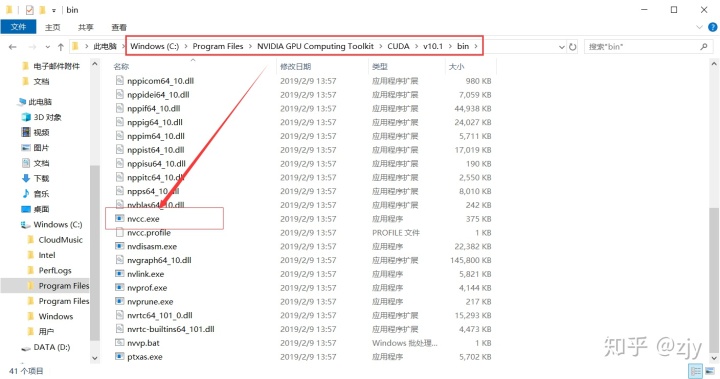The height and width of the screenshot is (379, 720).
Task: Expand the ribbon with the chevron
Action: pos(699,27)
